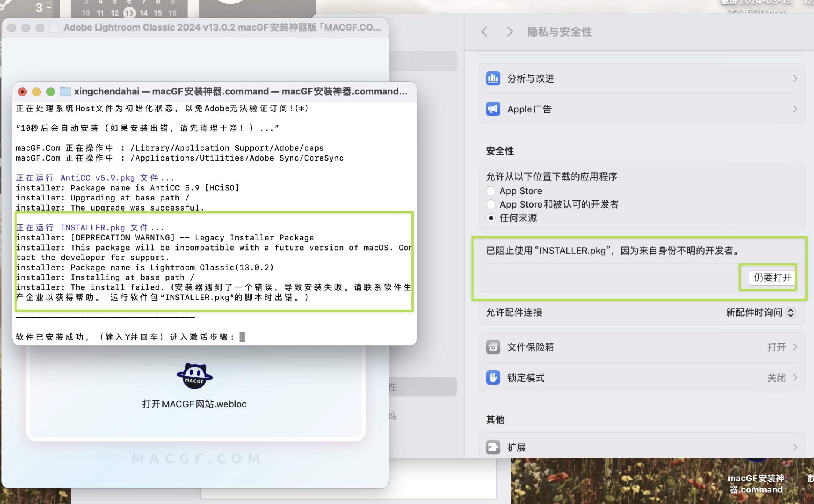Click the back navigation arrow in settings
The height and width of the screenshot is (504, 814).
[x=484, y=32]
